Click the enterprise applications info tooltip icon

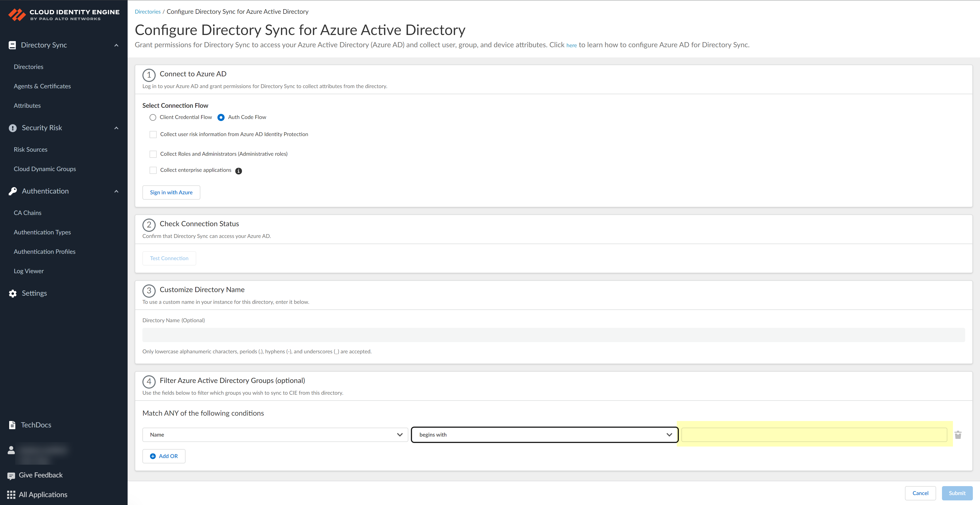pyautogui.click(x=239, y=171)
